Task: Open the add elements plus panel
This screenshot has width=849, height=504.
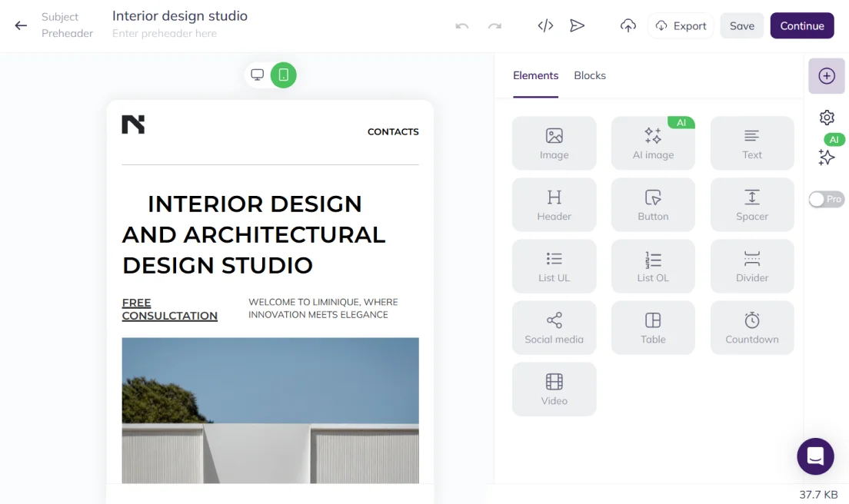Action: click(x=826, y=76)
